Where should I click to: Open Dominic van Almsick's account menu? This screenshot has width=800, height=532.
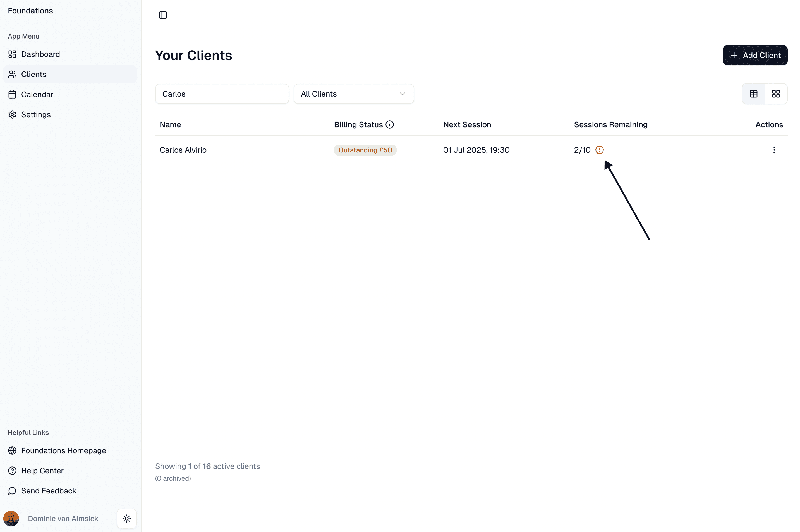[63, 518]
